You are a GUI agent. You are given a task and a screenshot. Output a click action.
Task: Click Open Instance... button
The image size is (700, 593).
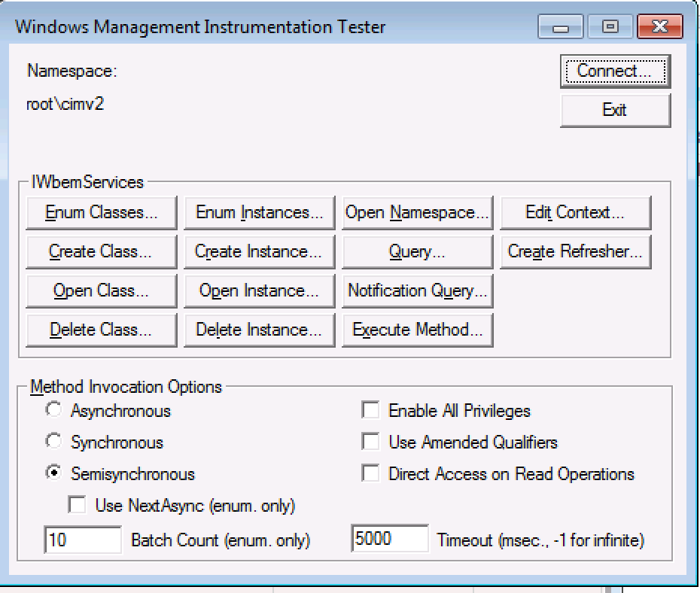260,291
